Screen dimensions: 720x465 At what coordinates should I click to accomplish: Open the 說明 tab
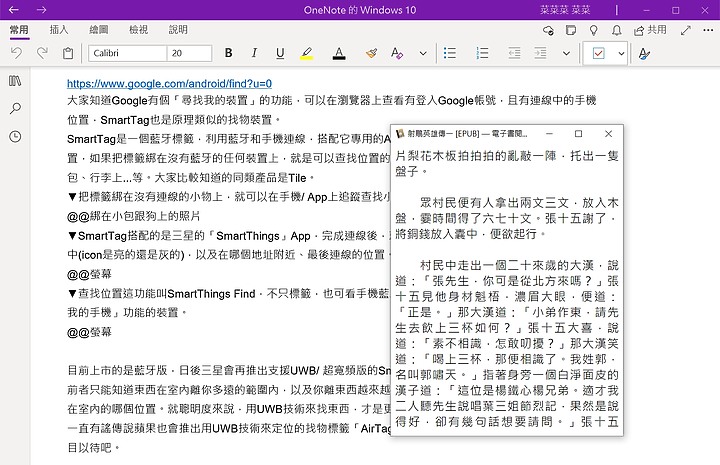[178, 30]
